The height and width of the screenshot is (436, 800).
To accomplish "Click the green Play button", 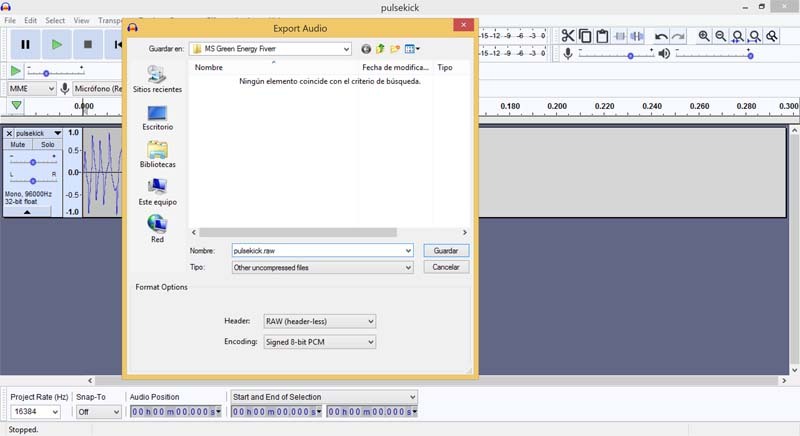I will [x=57, y=44].
